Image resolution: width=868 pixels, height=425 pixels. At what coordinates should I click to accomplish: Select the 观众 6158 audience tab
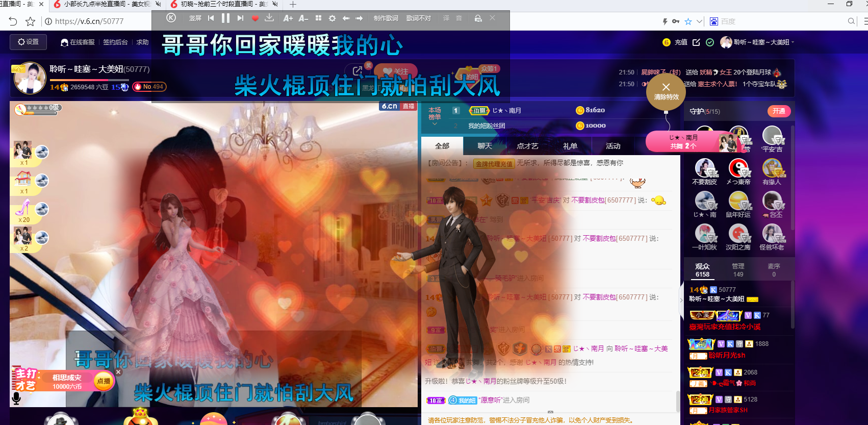click(x=702, y=270)
